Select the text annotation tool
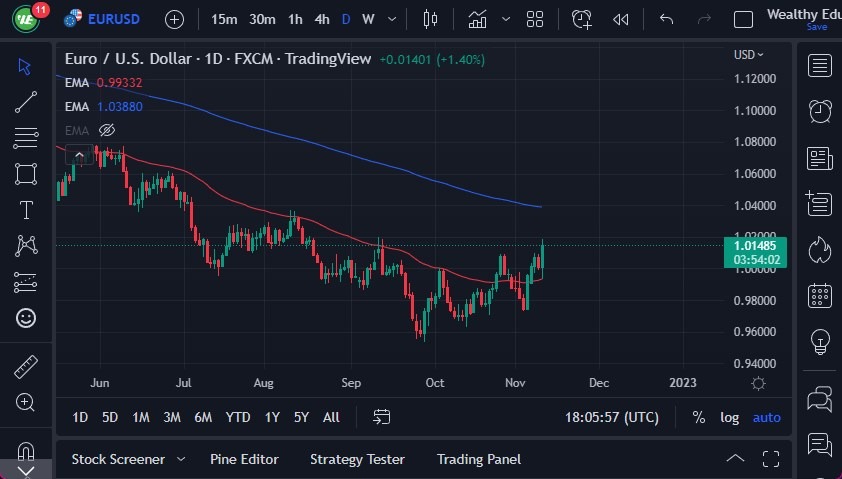The width and height of the screenshot is (842, 479). pos(26,210)
